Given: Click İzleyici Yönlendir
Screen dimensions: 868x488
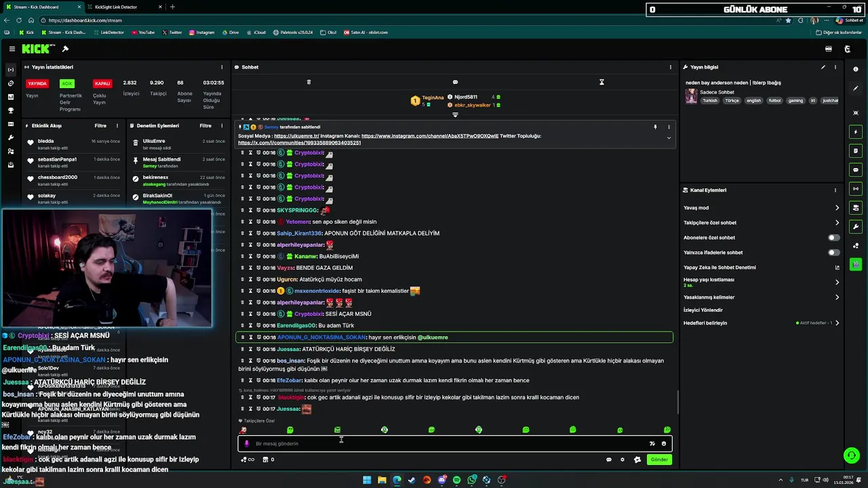Looking at the screenshot, I should 703,310.
